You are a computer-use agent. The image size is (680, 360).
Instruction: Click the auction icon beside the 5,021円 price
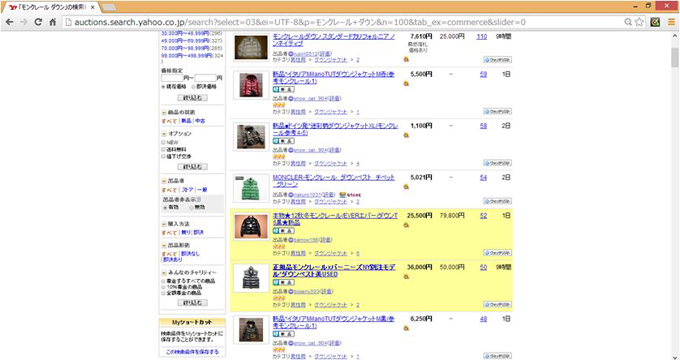pyautogui.click(x=406, y=187)
